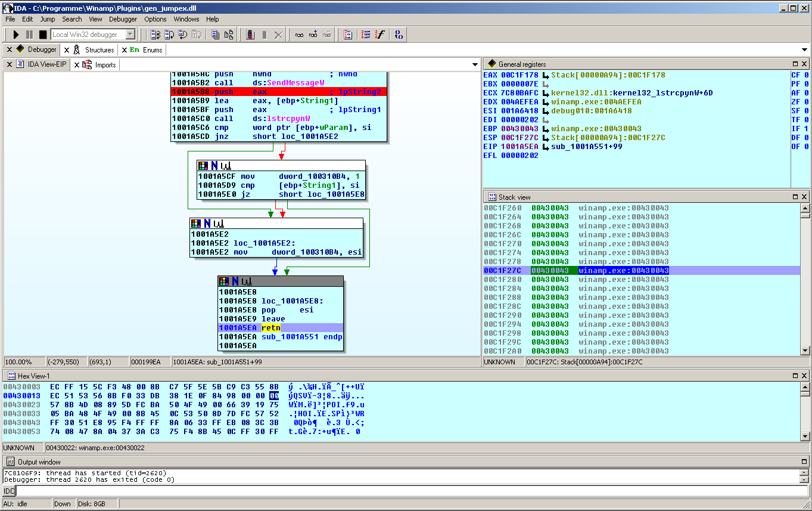The width and height of the screenshot is (812, 511).
Task: Click the document tree toolbar icon
Action: point(229,35)
